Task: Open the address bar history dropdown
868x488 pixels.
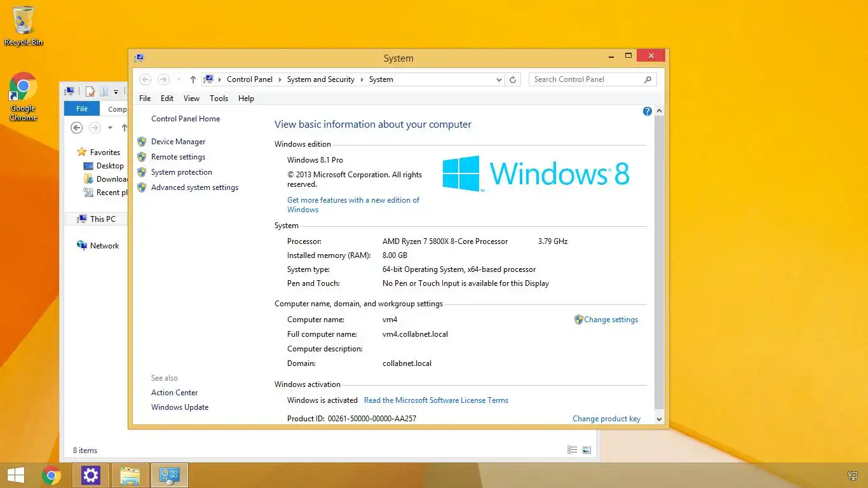Action: pos(499,80)
